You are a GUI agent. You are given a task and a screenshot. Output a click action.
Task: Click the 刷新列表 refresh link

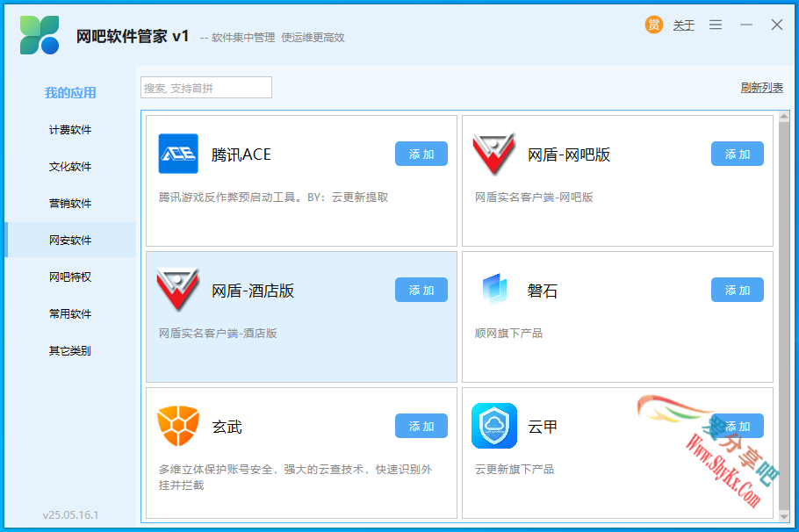(x=762, y=88)
